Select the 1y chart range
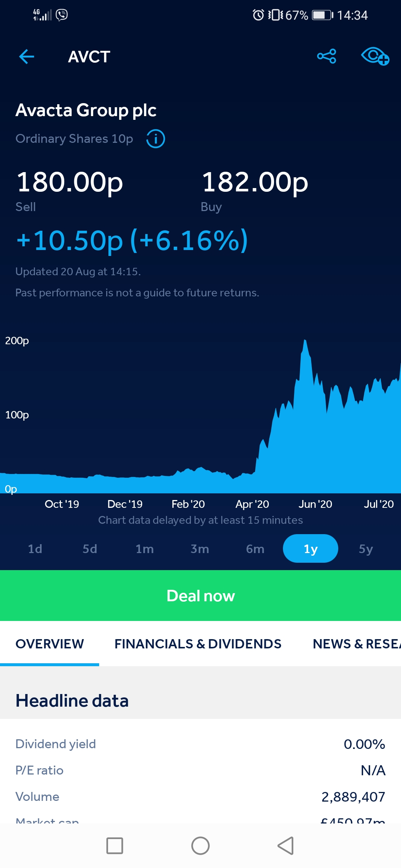Viewport: 401px width, 868px height. tap(310, 549)
